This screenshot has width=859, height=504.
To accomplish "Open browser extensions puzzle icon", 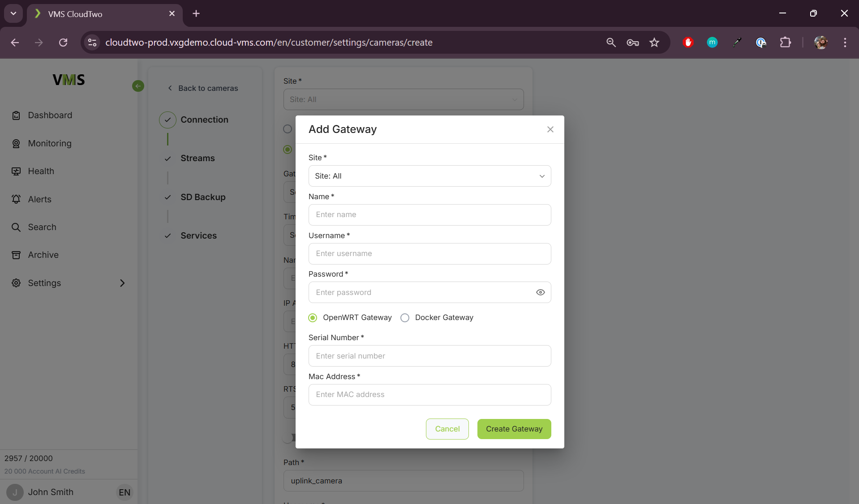I will point(785,43).
